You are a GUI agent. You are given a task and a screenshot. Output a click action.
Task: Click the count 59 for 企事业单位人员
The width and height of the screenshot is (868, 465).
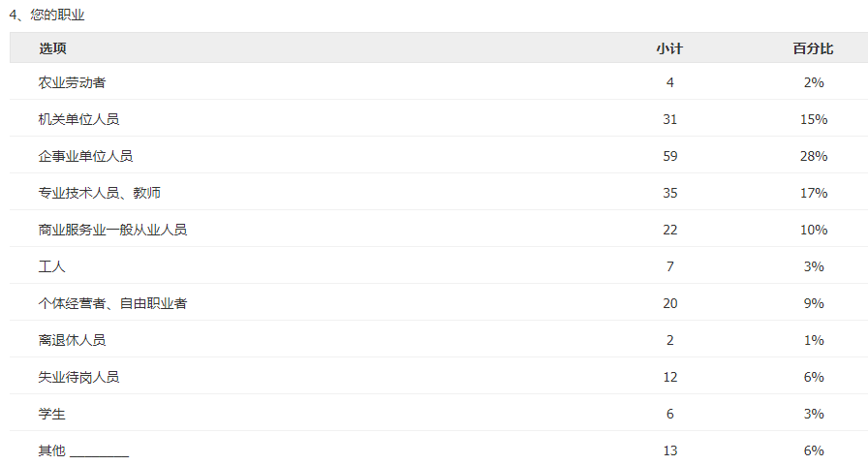669,156
